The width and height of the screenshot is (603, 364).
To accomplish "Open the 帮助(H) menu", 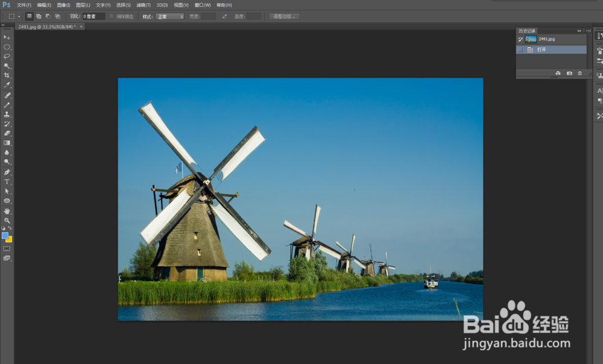I will 224,5.
